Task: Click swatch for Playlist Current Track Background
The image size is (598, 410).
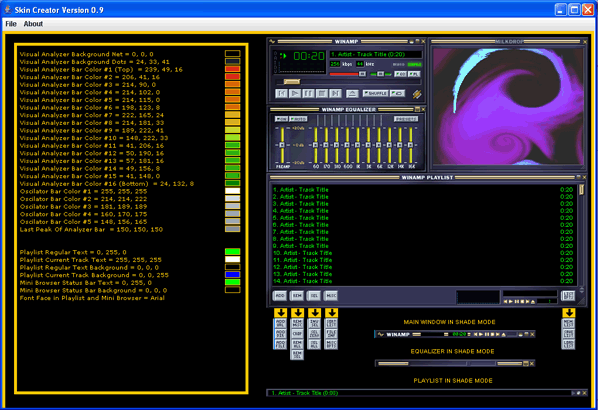Action: (x=232, y=275)
